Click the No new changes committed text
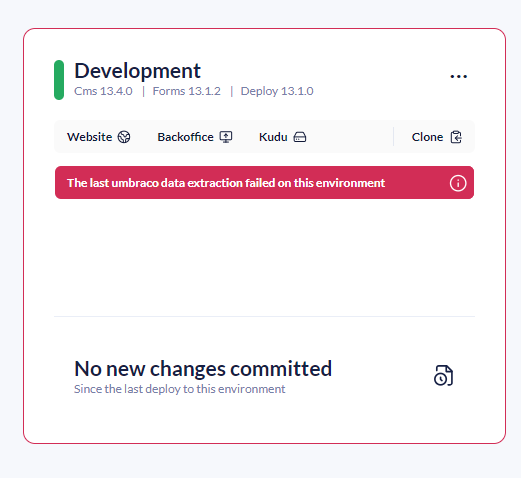Screen dimensions: 521x478 tap(203, 369)
